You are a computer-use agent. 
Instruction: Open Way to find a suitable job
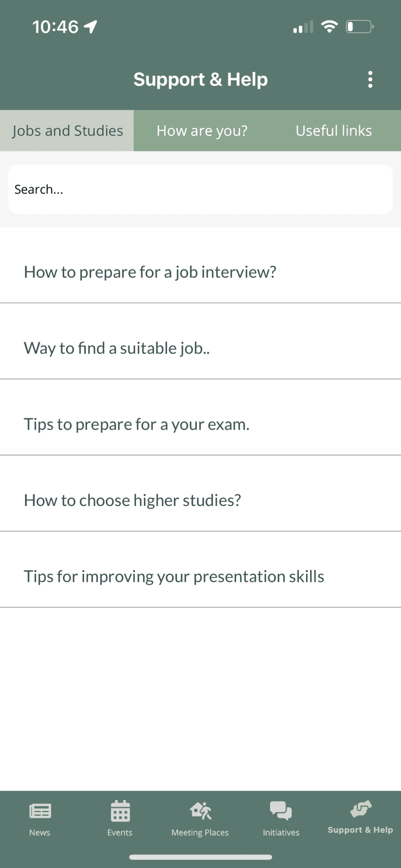tap(200, 348)
